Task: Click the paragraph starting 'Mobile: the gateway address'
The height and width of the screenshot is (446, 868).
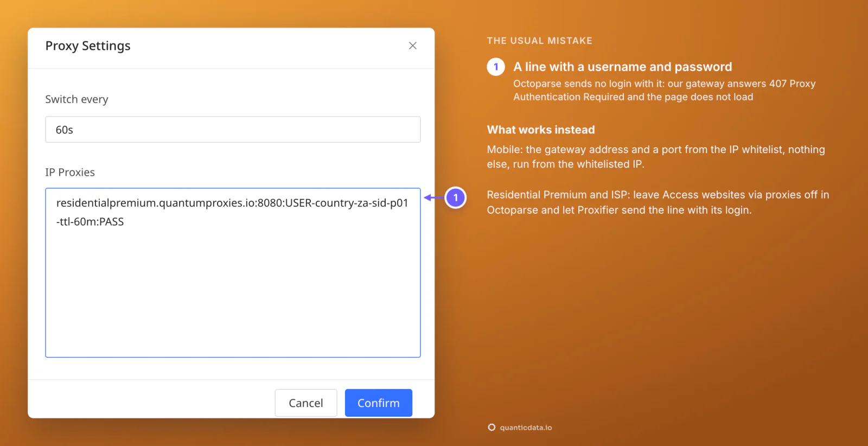Action: pyautogui.click(x=656, y=157)
